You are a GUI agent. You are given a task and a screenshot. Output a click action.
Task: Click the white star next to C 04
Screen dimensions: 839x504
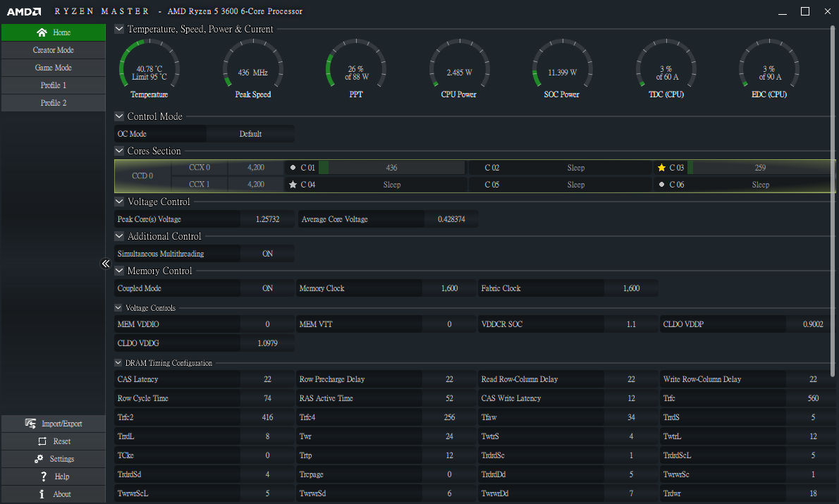click(293, 185)
